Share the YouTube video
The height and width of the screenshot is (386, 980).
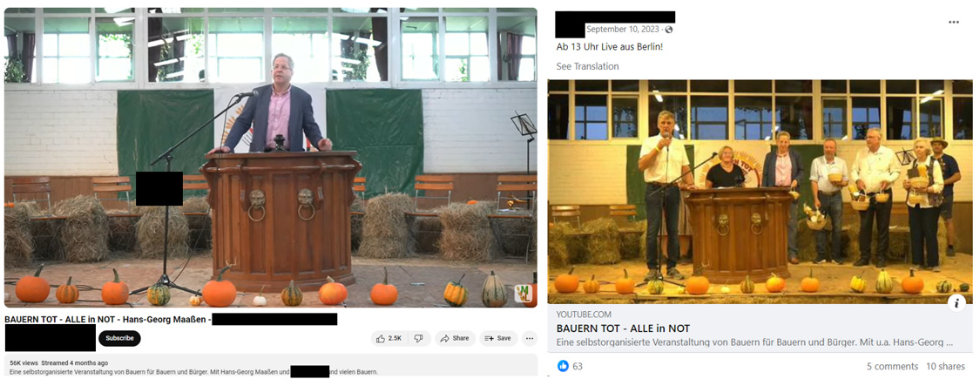455,338
